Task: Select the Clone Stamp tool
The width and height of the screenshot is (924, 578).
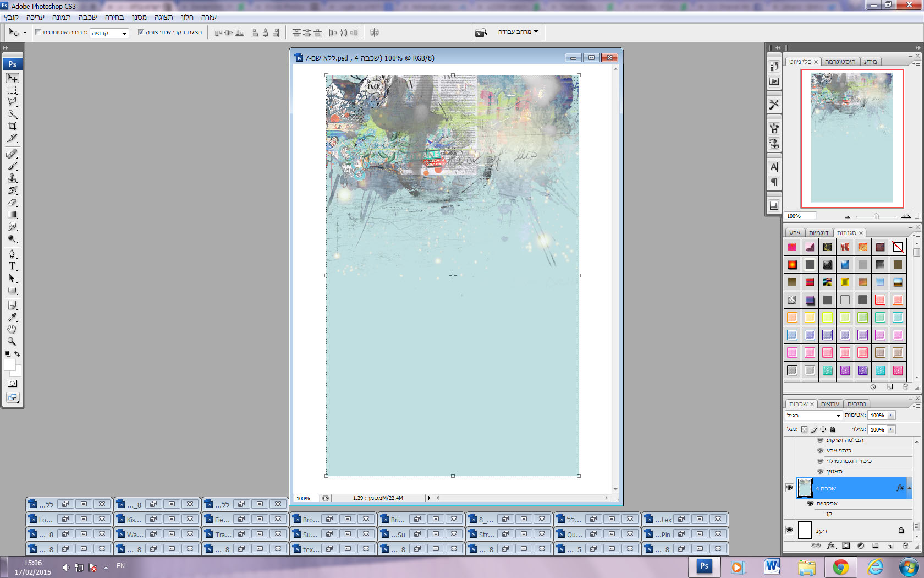Action: [12, 178]
